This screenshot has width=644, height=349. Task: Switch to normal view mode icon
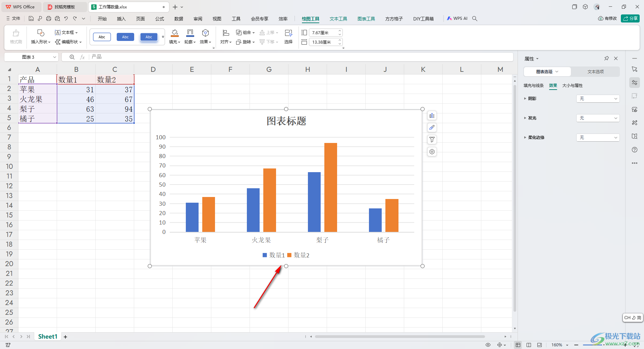(x=518, y=345)
